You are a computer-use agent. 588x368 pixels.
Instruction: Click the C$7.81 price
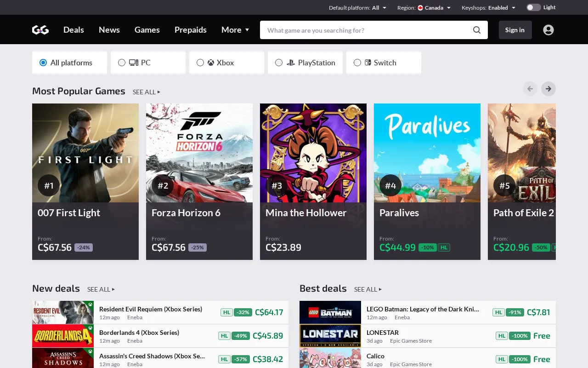click(x=538, y=312)
